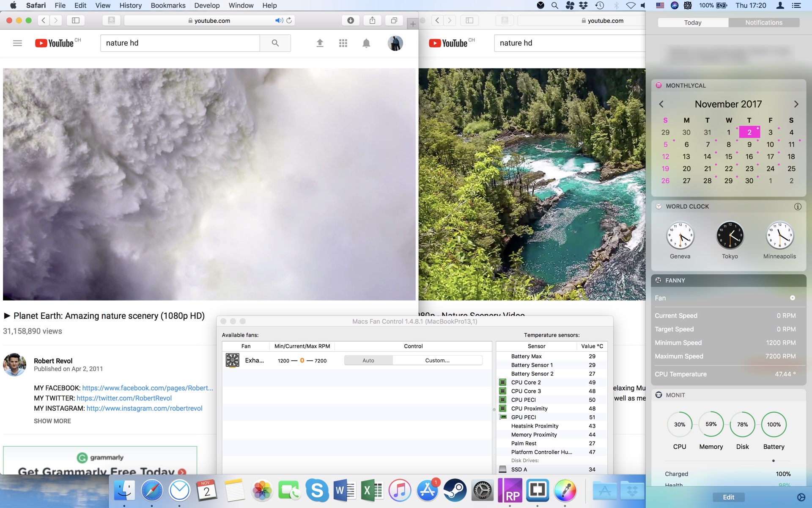The height and width of the screenshot is (508, 812).
Task: Open Robert Revol channel name
Action: coord(53,361)
